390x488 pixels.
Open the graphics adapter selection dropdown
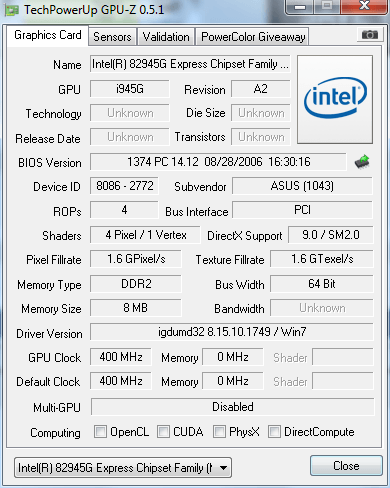tap(123, 468)
